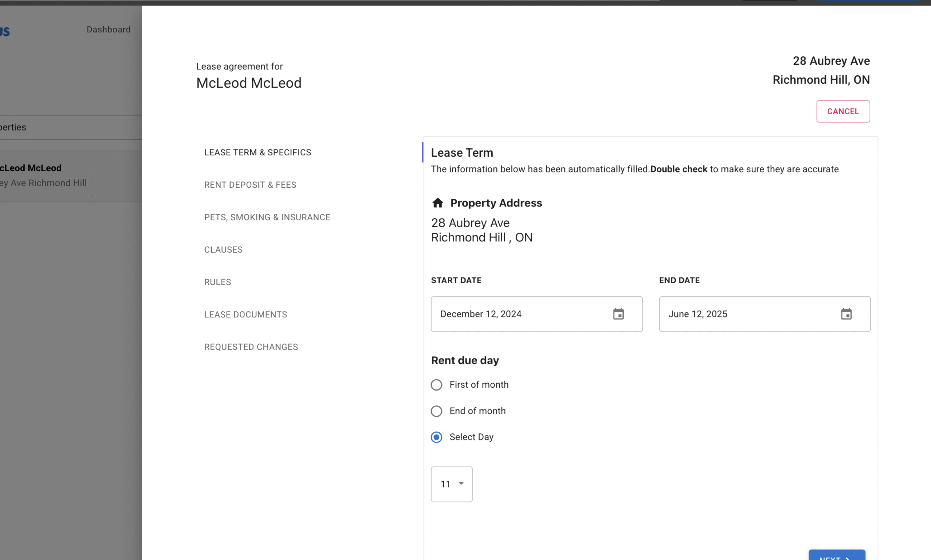This screenshot has width=931, height=560.
Task: Open the start date calendar picker
Action: coord(618,314)
